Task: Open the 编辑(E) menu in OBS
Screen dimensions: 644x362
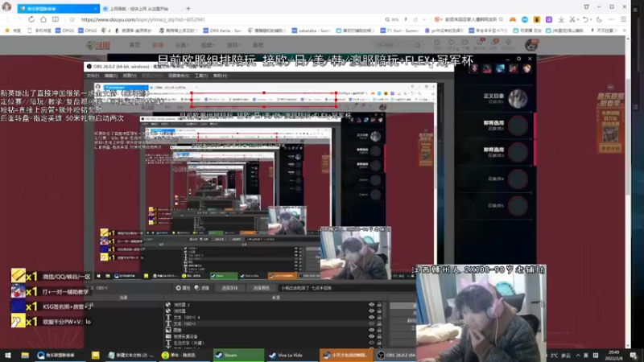Action: (x=111, y=76)
